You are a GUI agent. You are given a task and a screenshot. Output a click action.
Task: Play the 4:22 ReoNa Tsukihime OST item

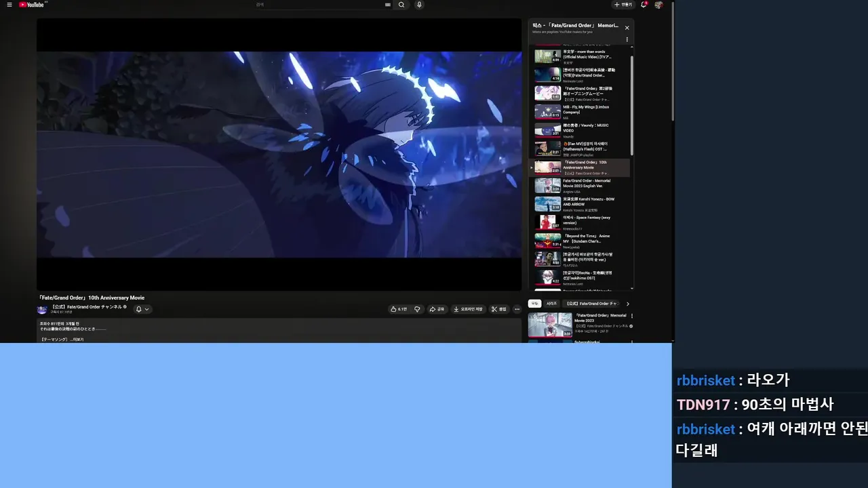click(580, 278)
